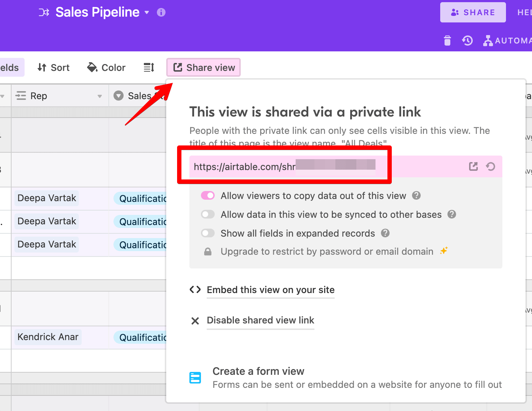Click the row height icon
Image resolution: width=532 pixels, height=411 pixels.
click(149, 68)
